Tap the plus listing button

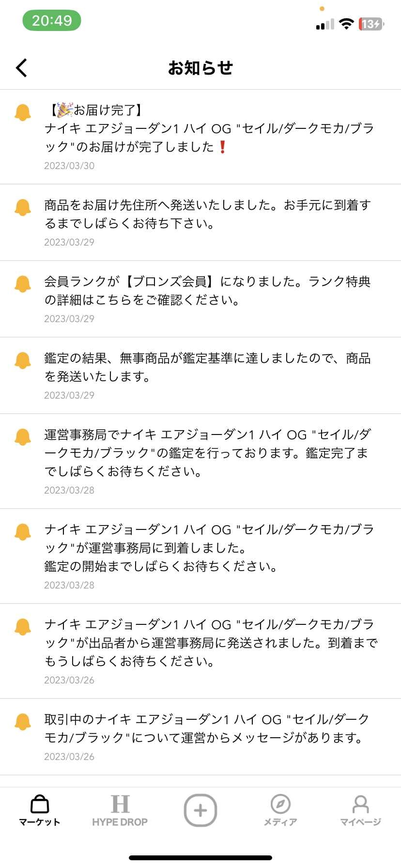point(200,810)
